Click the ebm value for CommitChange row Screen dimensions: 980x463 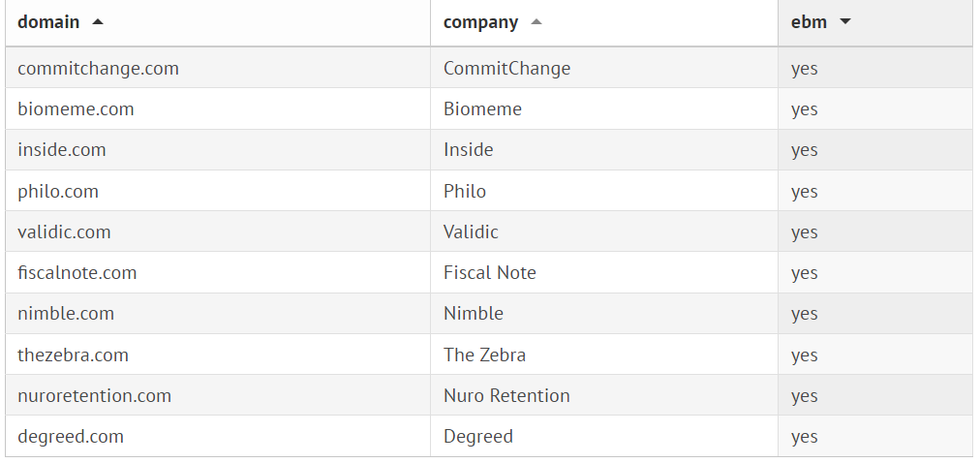[804, 69]
